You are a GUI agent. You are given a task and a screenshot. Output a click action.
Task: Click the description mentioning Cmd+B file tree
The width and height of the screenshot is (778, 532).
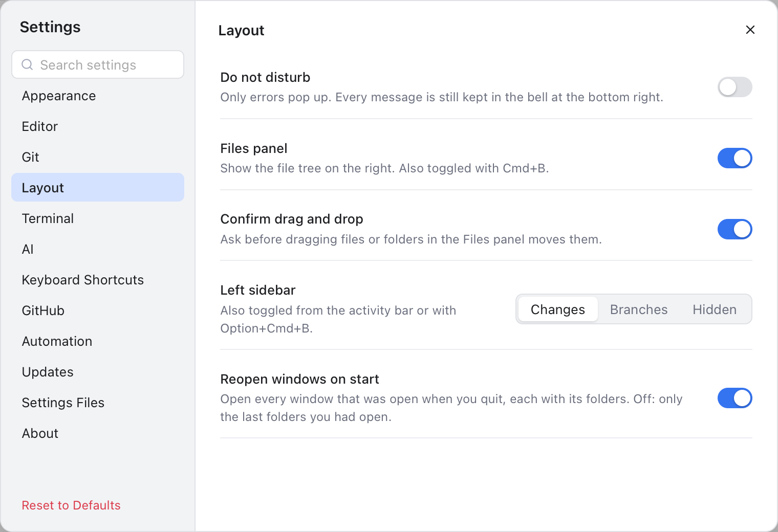coord(384,168)
